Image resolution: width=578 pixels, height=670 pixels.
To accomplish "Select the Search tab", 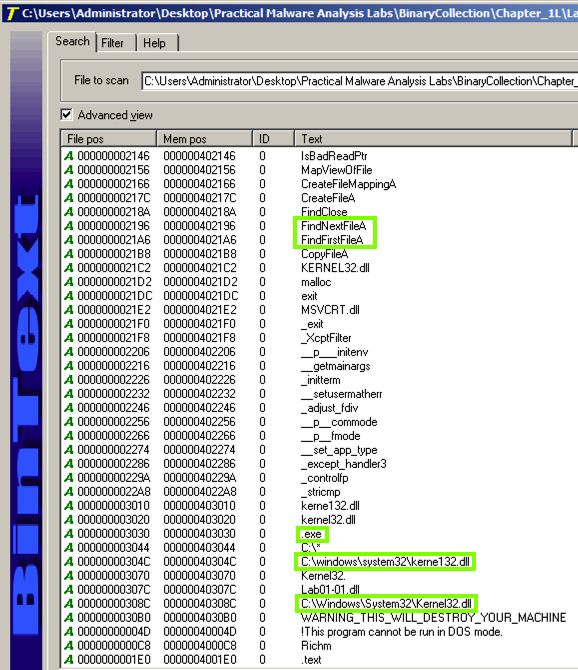I will click(72, 41).
